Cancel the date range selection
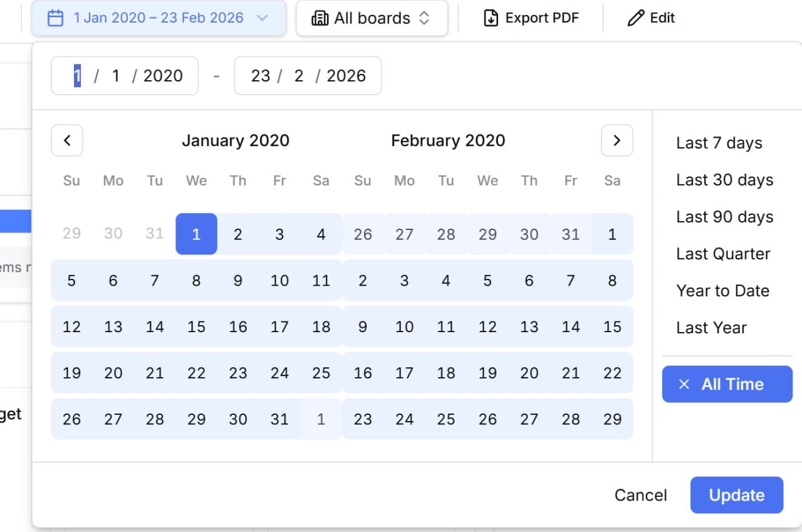This screenshot has height=532, width=802. (x=640, y=495)
